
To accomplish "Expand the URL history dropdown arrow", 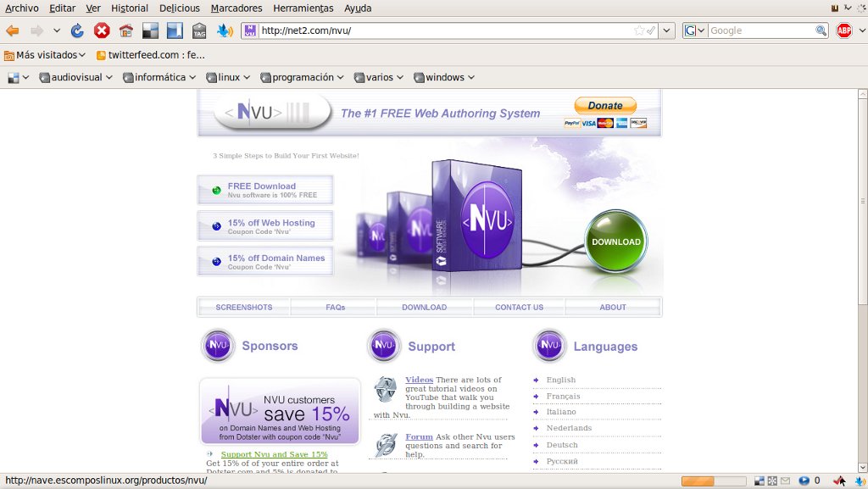I will (x=666, y=31).
